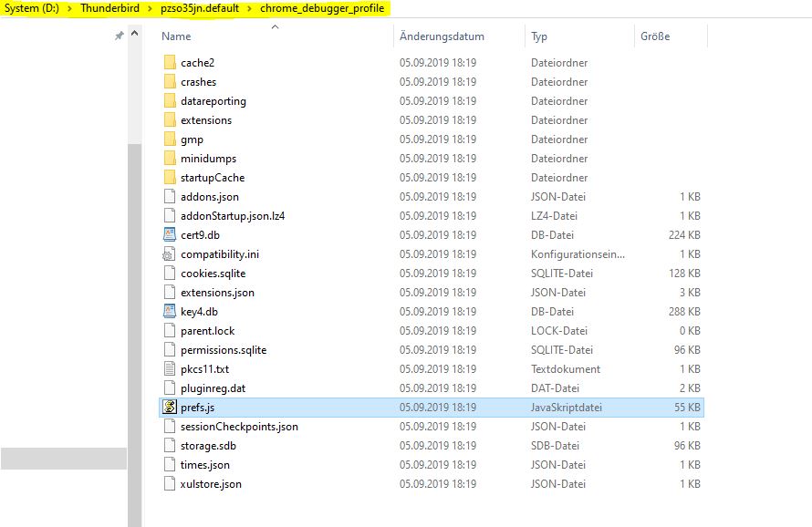Viewport: 812px width, 527px height.
Task: Click the prefs.js script file icon
Action: pyautogui.click(x=170, y=408)
